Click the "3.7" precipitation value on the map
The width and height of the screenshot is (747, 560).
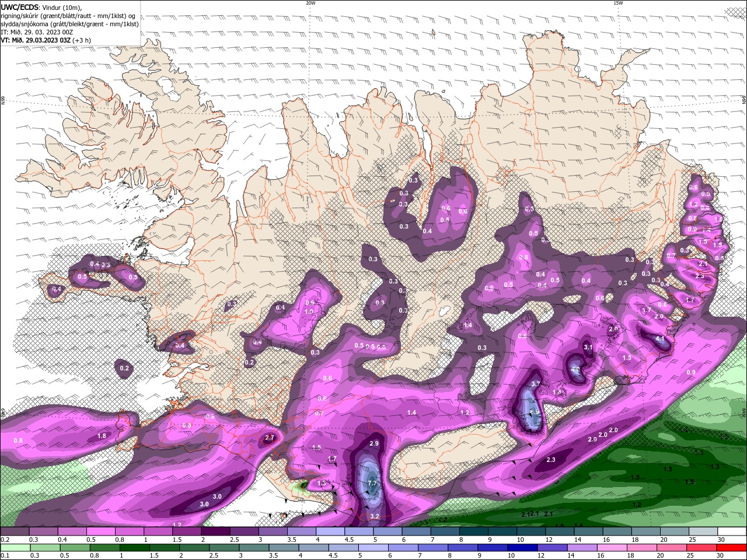point(536,384)
